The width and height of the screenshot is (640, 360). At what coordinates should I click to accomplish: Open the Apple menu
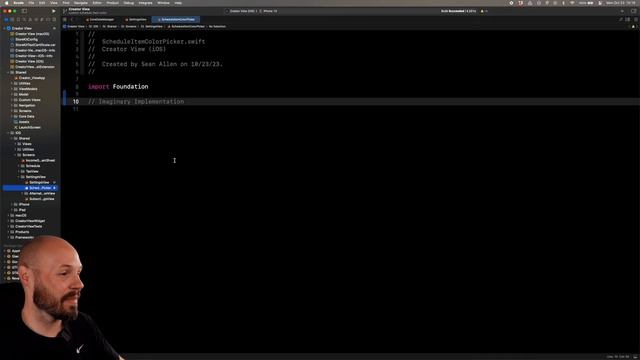[6, 3]
